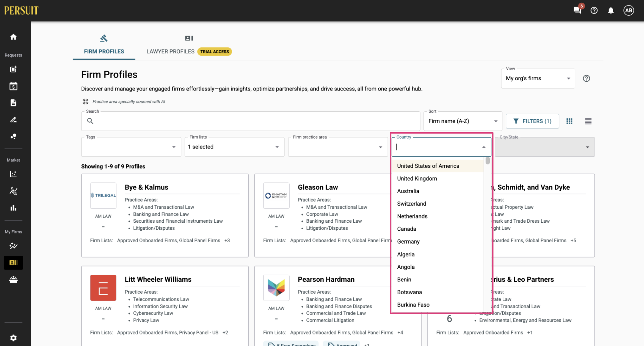Click +2 more firm lists on Litt Wheeler Williams
Screen dimensions: 644x346
[225, 333]
